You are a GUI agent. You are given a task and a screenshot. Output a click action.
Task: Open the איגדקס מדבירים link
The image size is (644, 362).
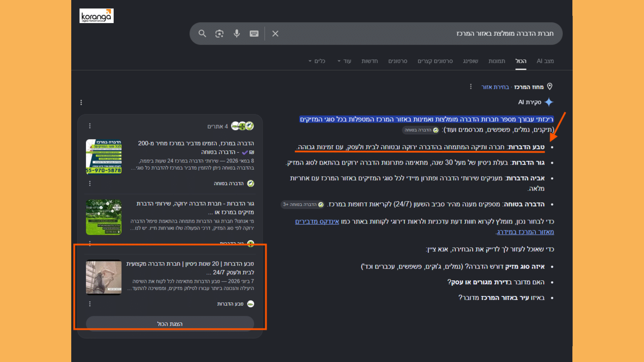(x=317, y=221)
